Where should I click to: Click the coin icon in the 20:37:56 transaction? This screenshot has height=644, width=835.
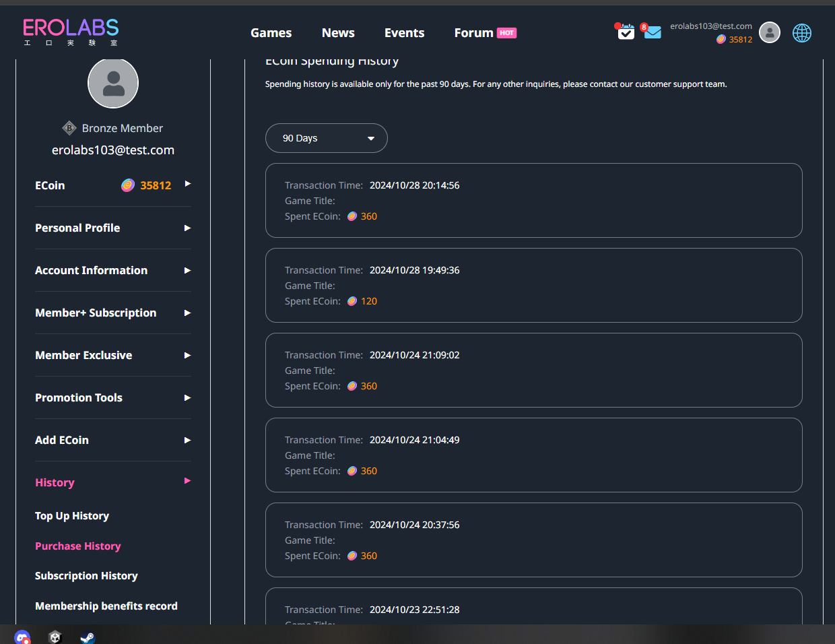tap(352, 556)
